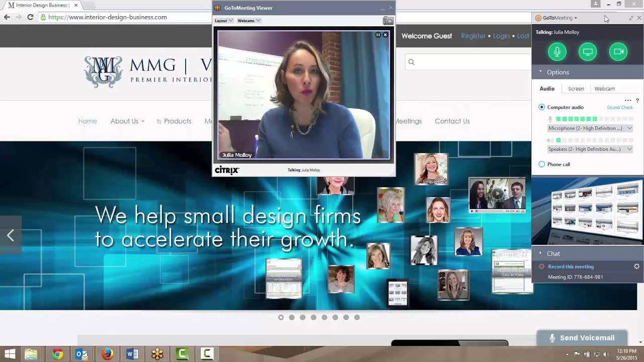The height and width of the screenshot is (362, 644).
Task: Switch to the Audio tab
Action: tap(547, 88)
